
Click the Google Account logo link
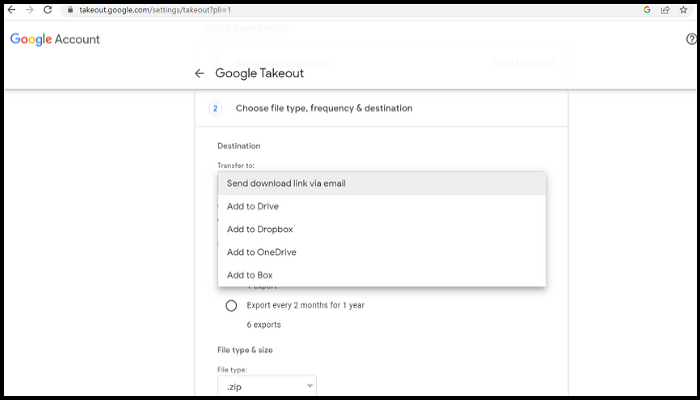point(55,39)
